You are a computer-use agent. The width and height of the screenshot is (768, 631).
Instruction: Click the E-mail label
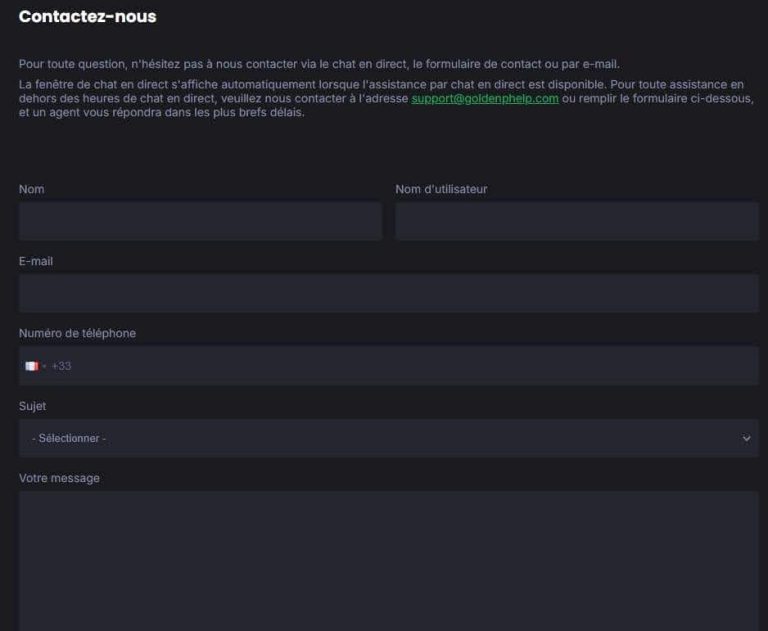click(x=36, y=261)
